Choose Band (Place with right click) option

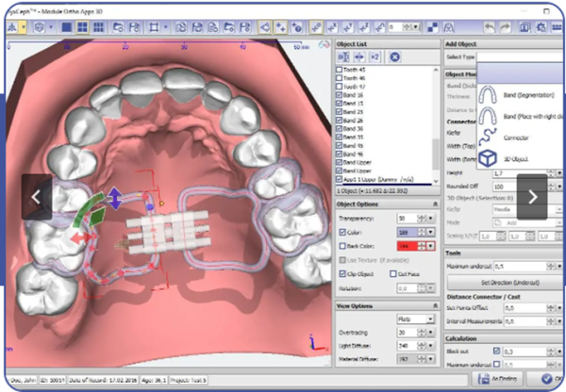[520, 117]
